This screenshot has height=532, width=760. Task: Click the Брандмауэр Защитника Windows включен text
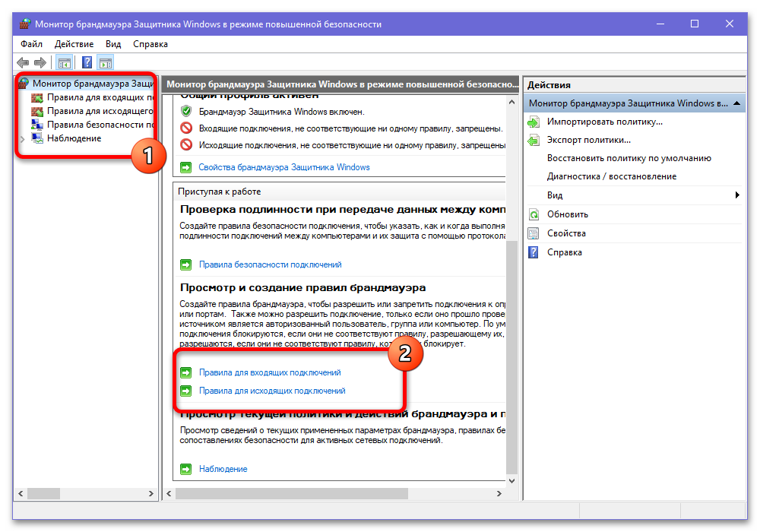click(x=282, y=112)
